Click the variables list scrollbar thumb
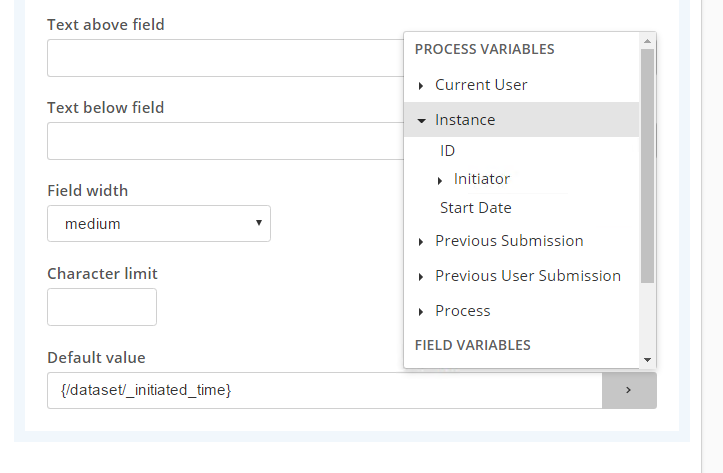This screenshot has width=723, height=473. click(647, 166)
